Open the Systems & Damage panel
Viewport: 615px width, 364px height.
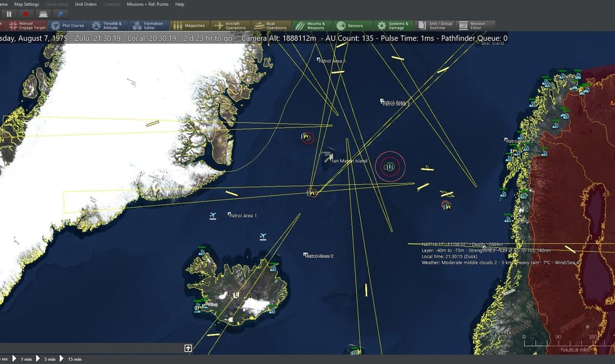tap(394, 26)
